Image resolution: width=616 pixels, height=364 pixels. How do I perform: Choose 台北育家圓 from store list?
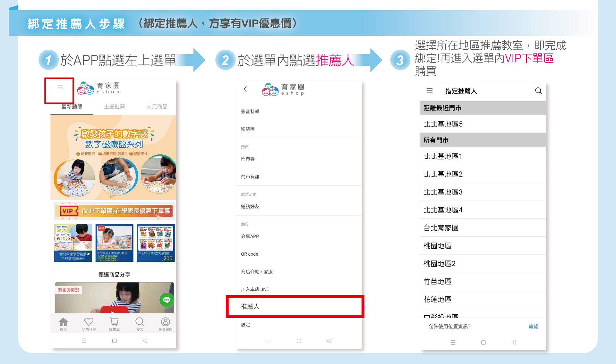(483, 228)
